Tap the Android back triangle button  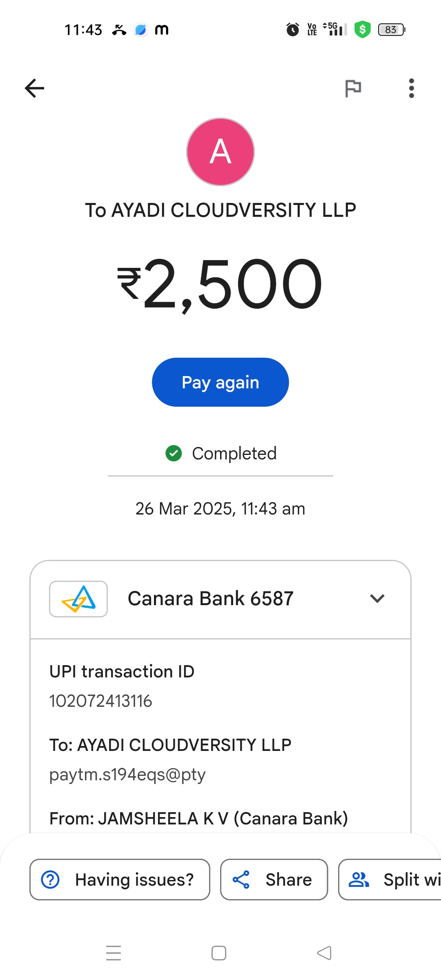point(324,953)
